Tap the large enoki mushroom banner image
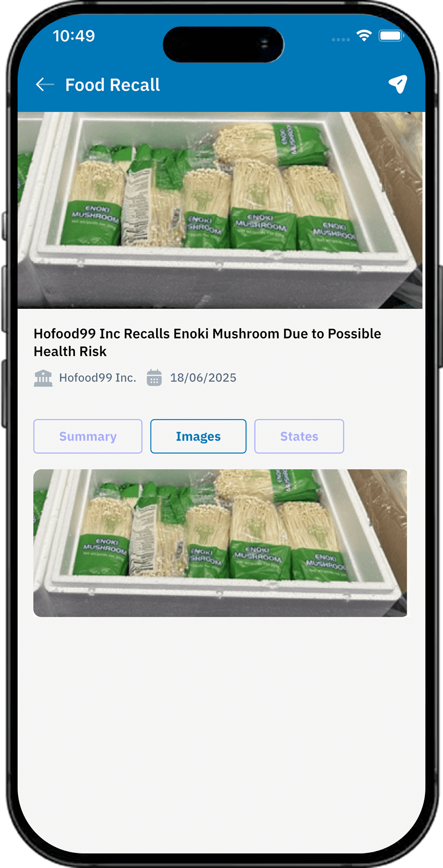 [220, 210]
